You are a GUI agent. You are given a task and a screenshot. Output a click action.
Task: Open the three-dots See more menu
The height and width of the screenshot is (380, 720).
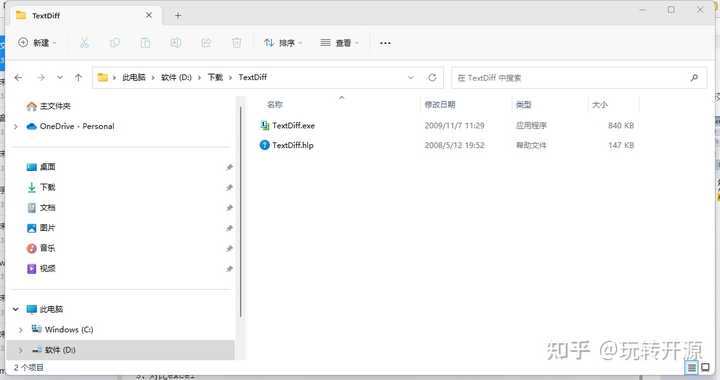pyautogui.click(x=385, y=43)
